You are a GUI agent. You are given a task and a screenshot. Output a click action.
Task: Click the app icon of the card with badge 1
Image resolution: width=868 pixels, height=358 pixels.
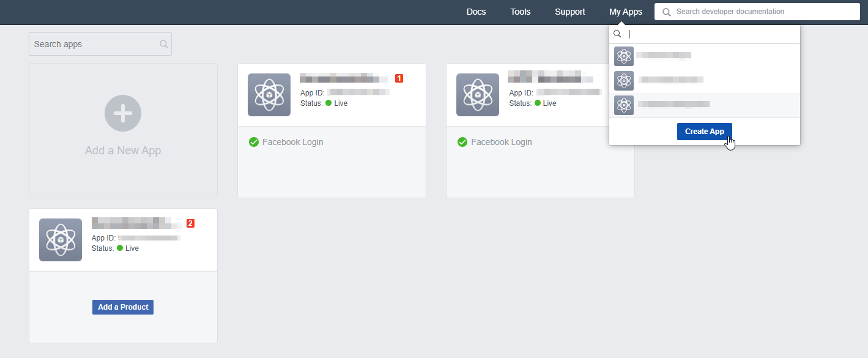(269, 95)
